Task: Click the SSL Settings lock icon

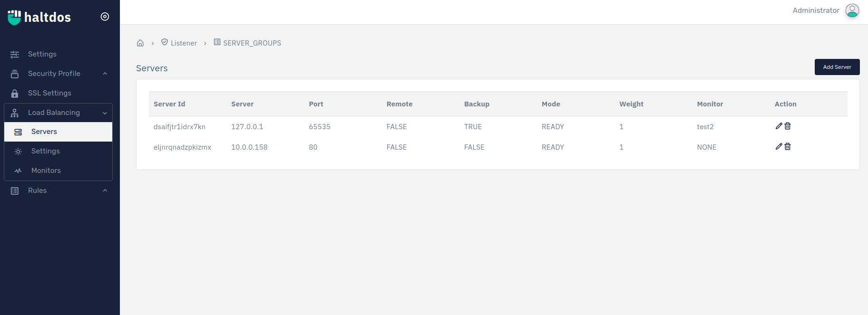Action: coord(15,93)
